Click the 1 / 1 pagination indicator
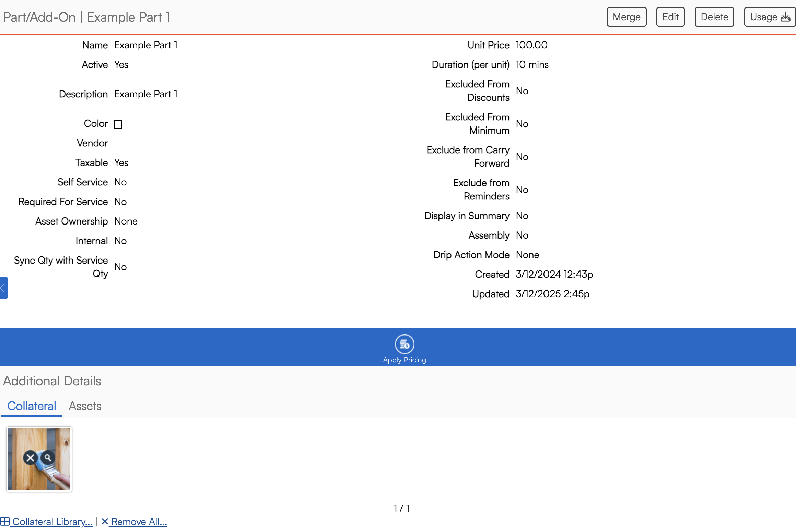The width and height of the screenshot is (796, 532). coord(401,508)
